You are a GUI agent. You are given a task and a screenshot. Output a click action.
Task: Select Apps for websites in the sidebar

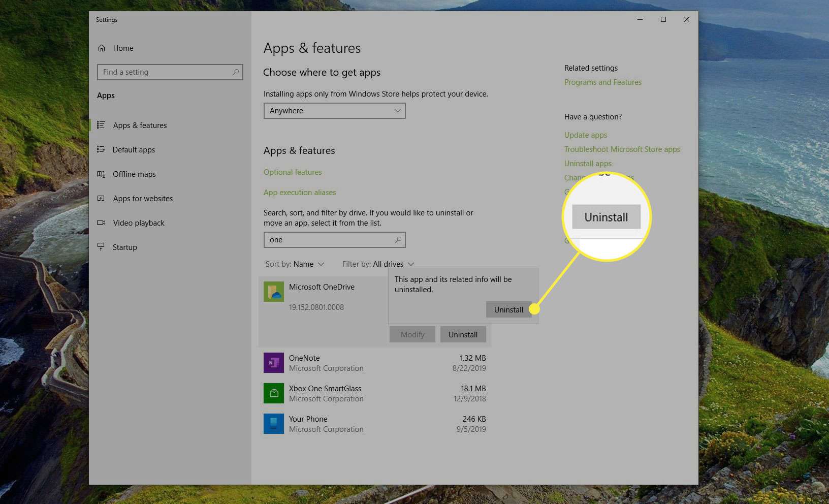(x=143, y=199)
